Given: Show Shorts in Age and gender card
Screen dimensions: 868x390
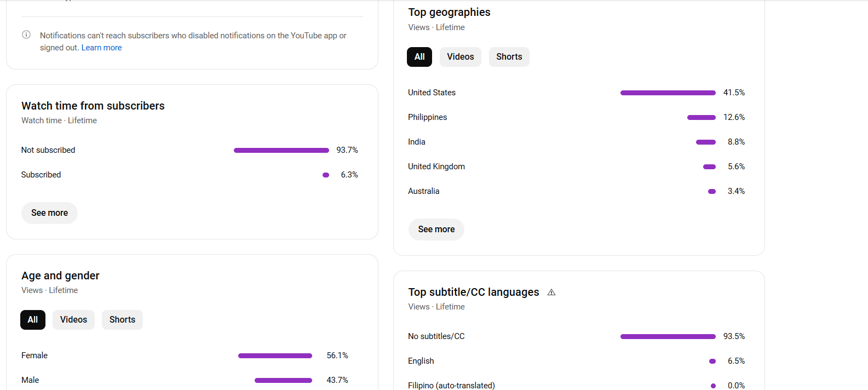Looking at the screenshot, I should pos(122,320).
